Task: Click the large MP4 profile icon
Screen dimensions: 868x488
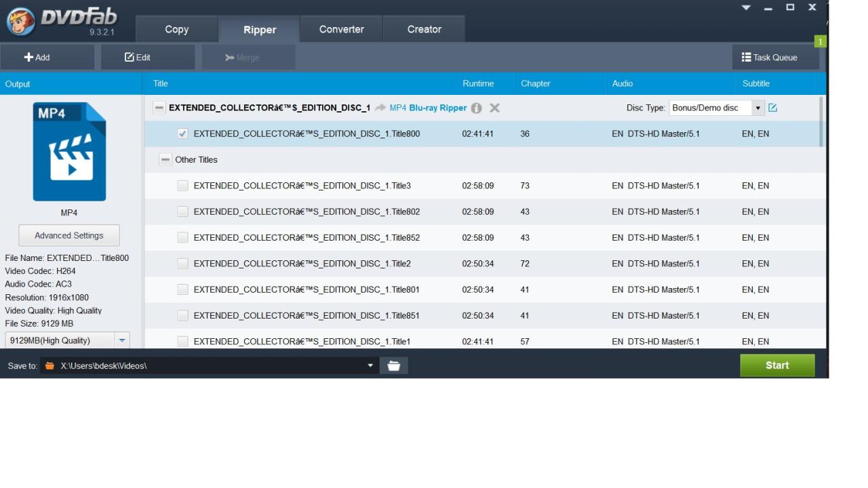Action: [69, 152]
